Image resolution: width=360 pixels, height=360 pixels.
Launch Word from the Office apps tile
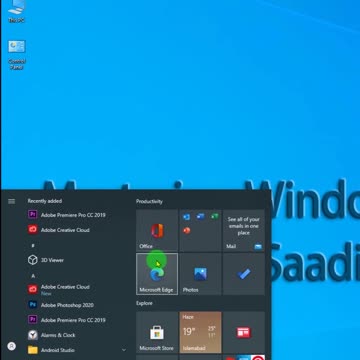point(201,217)
